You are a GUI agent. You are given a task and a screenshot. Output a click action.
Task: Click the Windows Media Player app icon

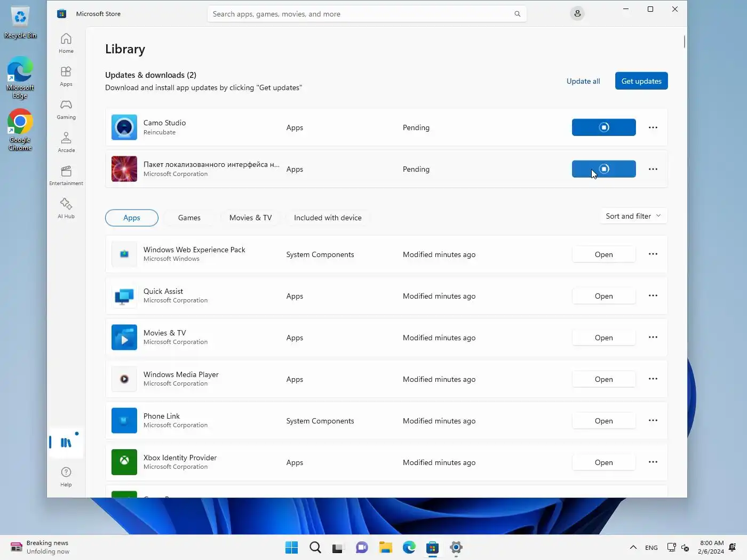pyautogui.click(x=124, y=379)
